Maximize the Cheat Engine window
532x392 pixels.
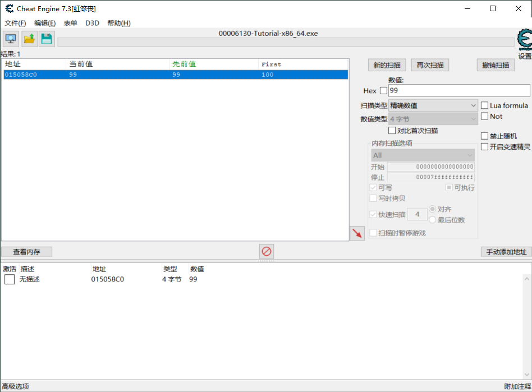pyautogui.click(x=493, y=8)
